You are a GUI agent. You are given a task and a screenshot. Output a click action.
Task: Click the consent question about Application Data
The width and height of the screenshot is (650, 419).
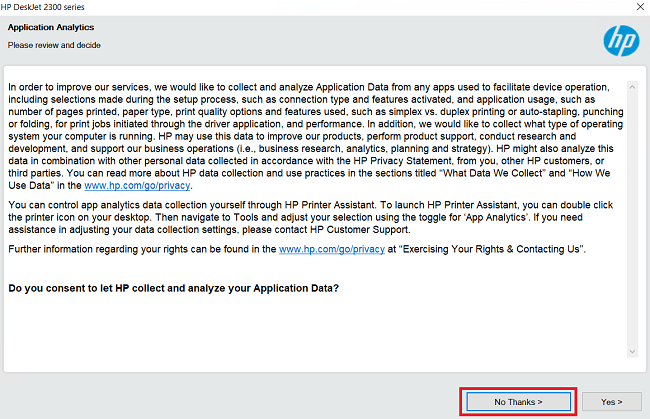tap(173, 288)
